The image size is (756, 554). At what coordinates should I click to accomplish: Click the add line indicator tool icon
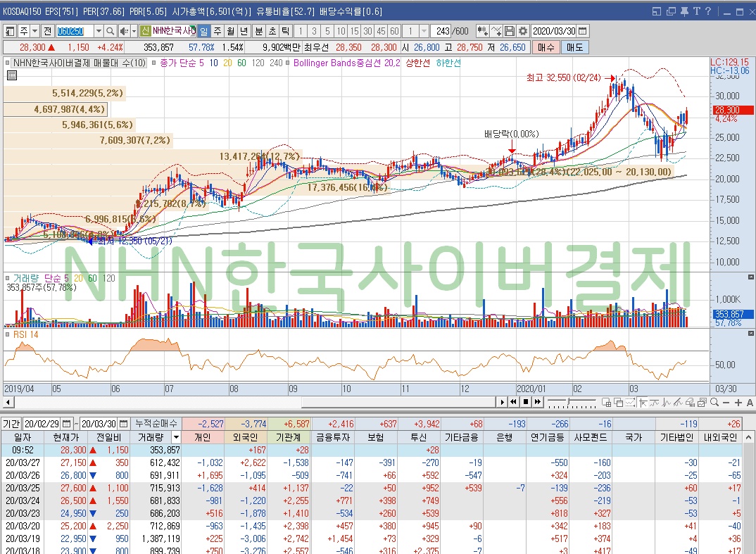point(496,32)
